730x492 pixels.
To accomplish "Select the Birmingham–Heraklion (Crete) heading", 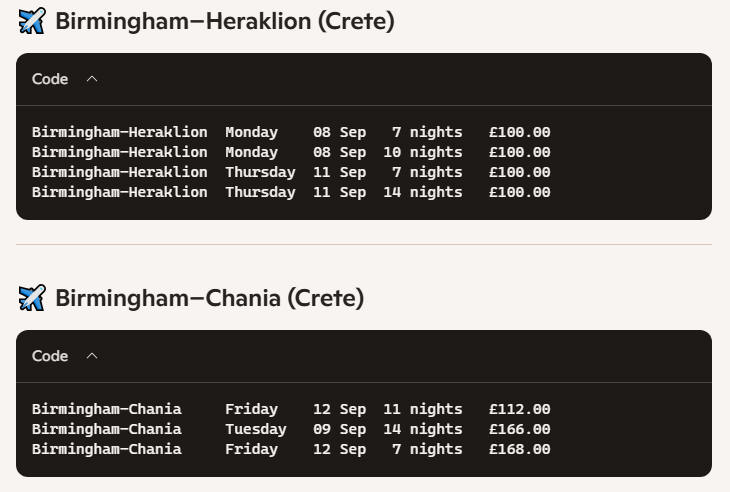I will point(225,21).
